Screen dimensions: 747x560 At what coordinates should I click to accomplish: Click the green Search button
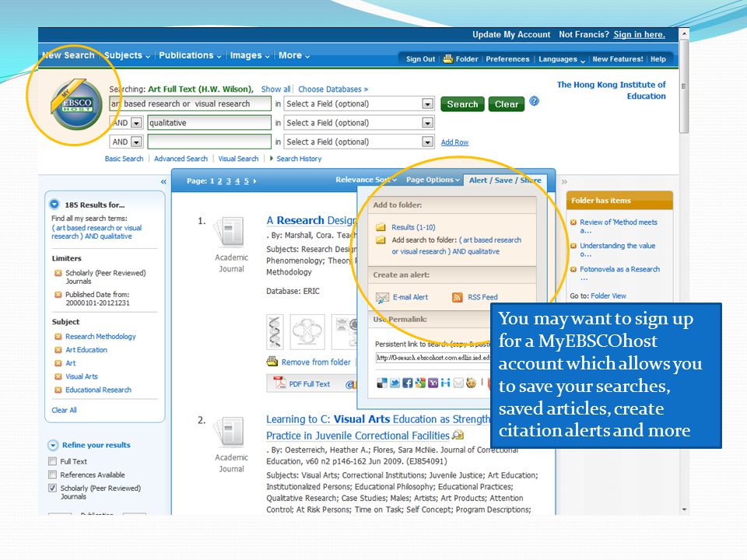pos(462,103)
